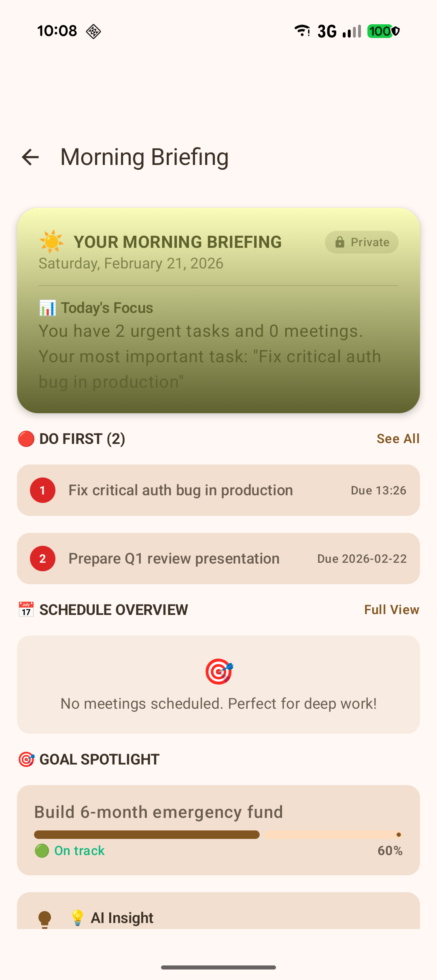Tap the Today's Focus summary text

(210, 357)
